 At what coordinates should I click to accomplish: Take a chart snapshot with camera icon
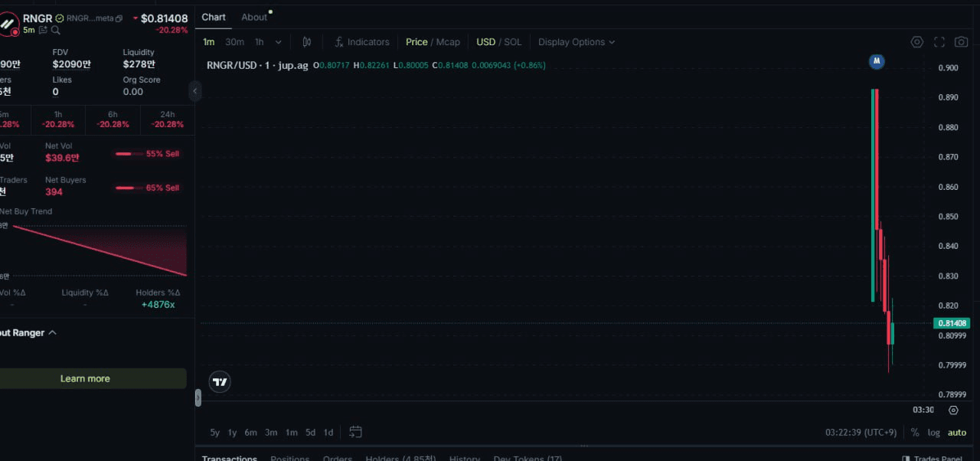click(x=961, y=42)
